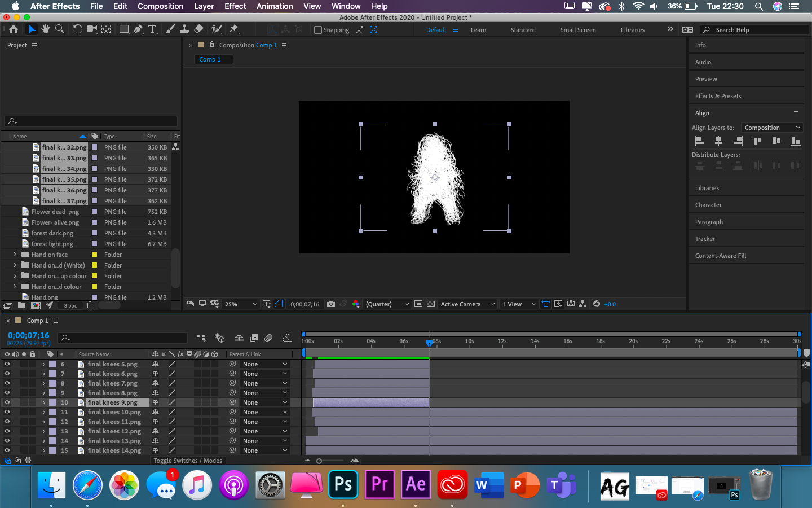Open the Graph Editor

(288, 338)
